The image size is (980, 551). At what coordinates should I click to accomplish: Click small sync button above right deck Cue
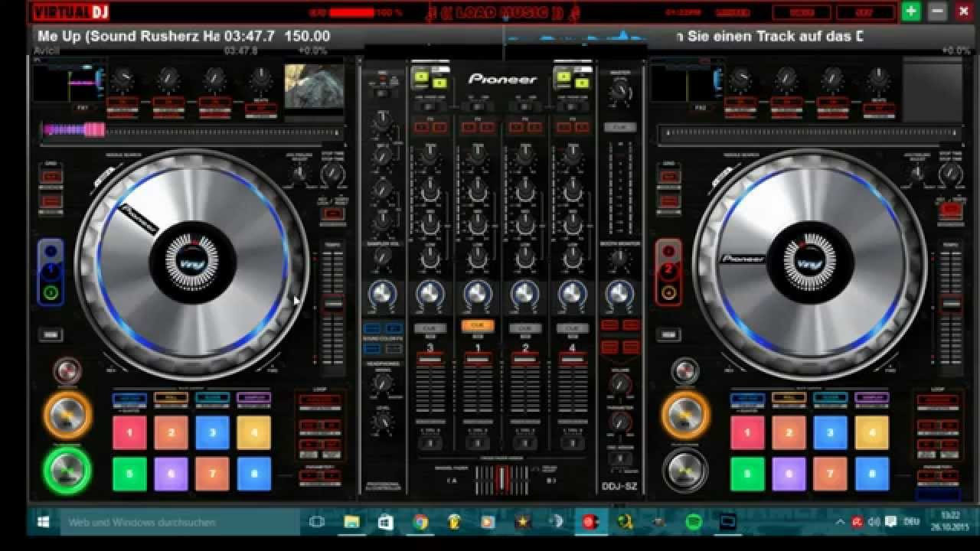(685, 371)
